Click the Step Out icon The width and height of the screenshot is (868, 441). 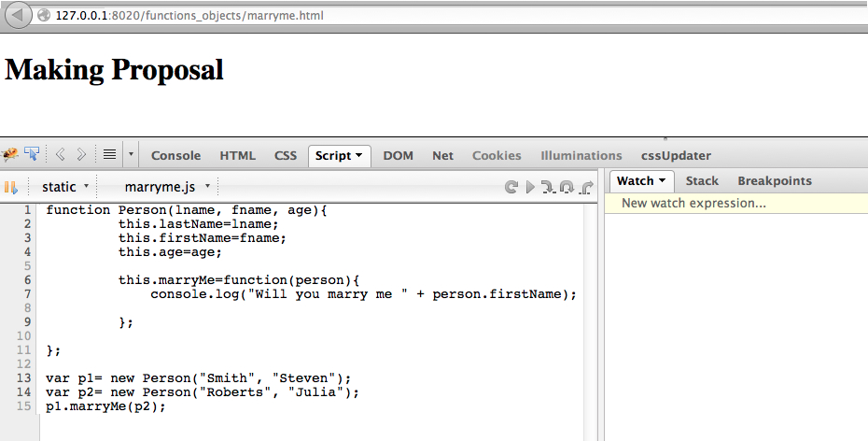point(586,187)
